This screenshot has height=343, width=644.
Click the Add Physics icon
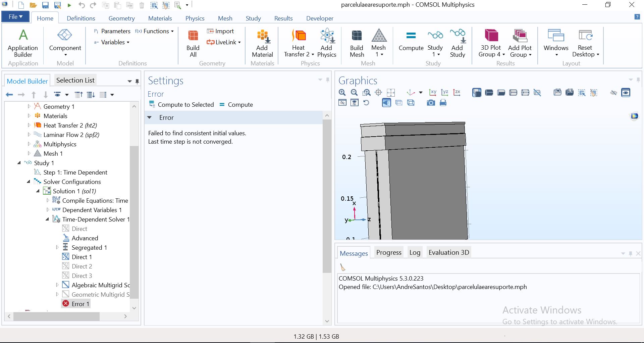click(x=326, y=44)
